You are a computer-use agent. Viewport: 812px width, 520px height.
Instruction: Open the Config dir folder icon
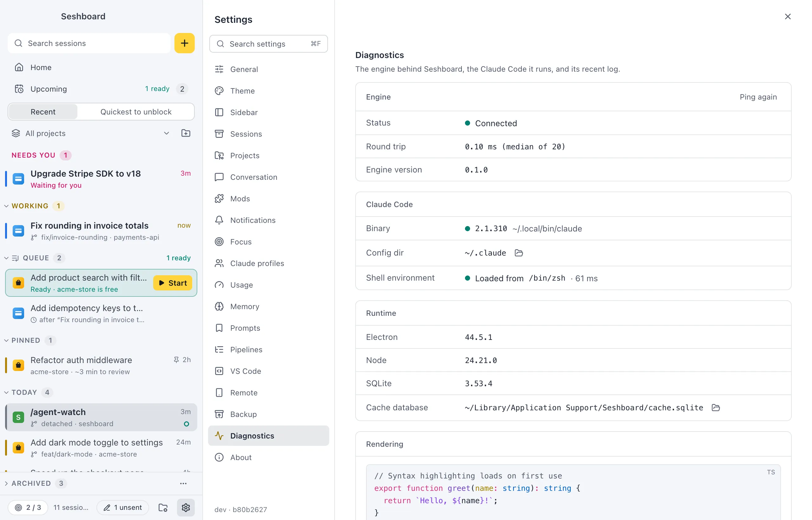click(519, 253)
